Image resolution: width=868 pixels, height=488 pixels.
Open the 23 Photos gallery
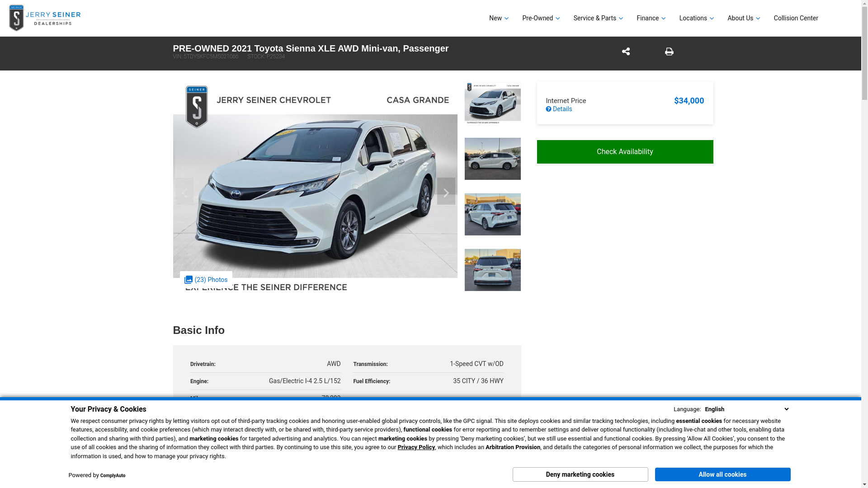tap(206, 280)
